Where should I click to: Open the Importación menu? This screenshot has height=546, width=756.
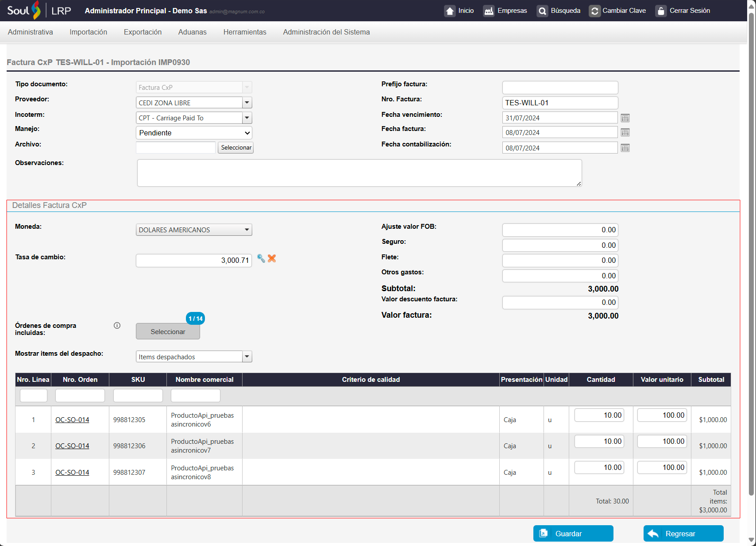[x=88, y=32]
